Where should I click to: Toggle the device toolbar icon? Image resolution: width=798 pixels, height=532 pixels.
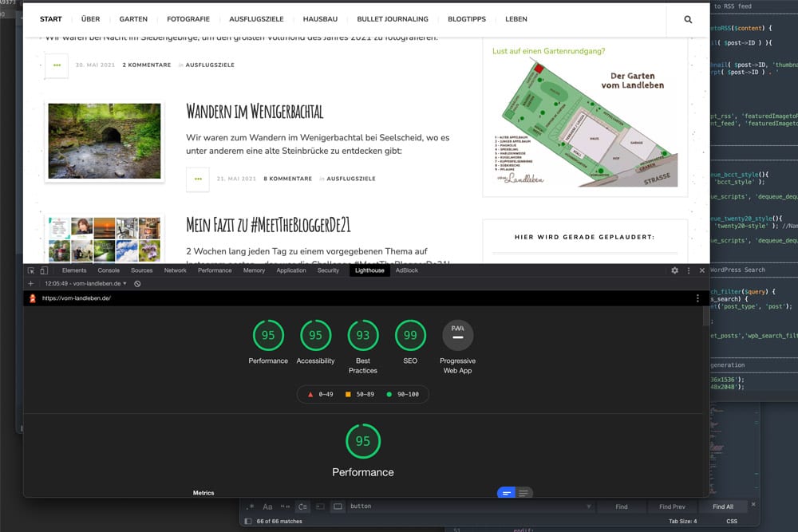click(x=44, y=270)
